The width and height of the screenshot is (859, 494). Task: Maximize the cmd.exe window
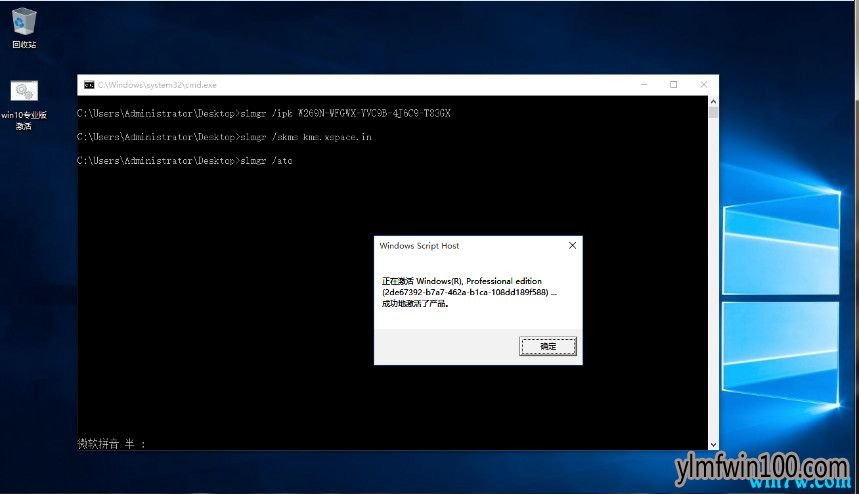click(674, 84)
